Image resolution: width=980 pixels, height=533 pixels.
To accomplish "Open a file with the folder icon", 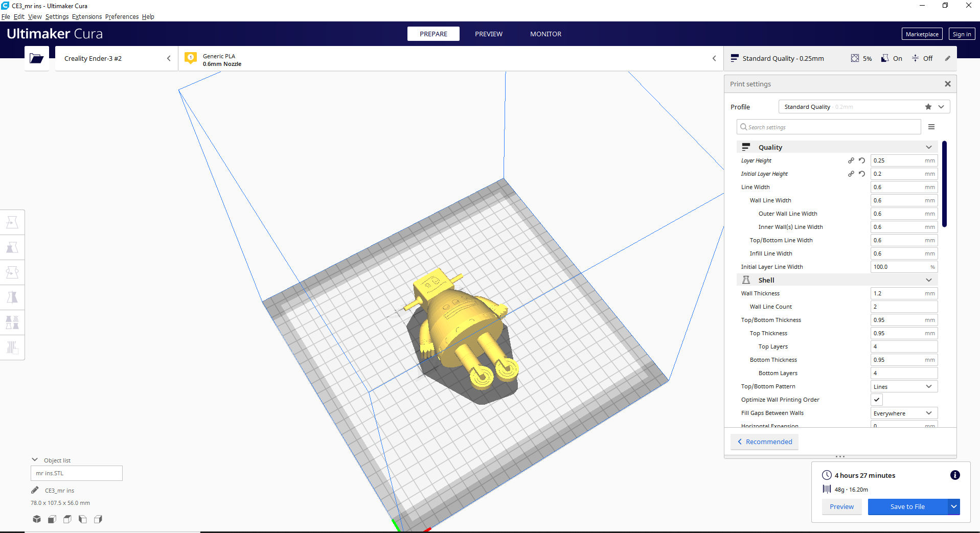I will (x=37, y=58).
